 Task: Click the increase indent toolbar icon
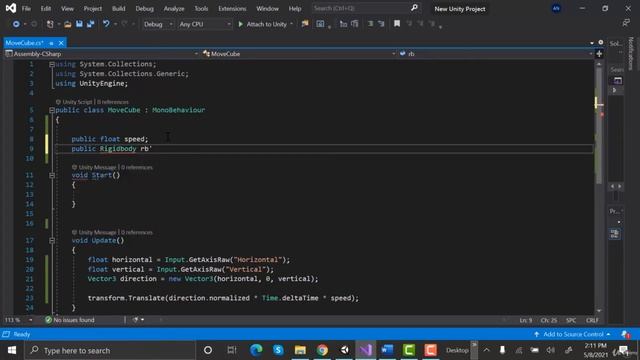pos(381,24)
